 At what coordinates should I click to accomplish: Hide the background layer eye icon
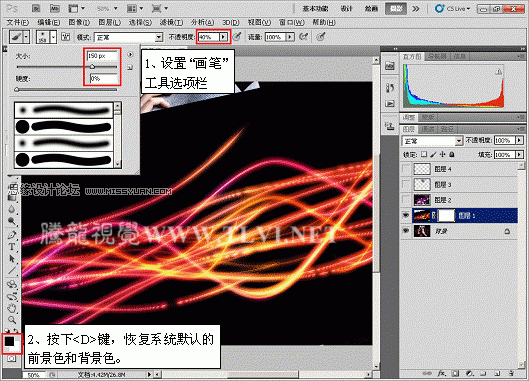[x=406, y=231]
